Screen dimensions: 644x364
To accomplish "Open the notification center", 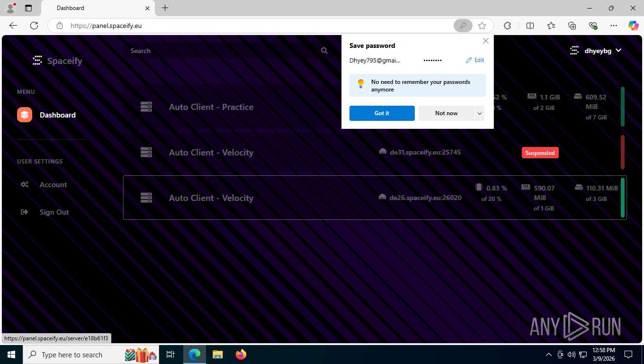I will point(628,355).
